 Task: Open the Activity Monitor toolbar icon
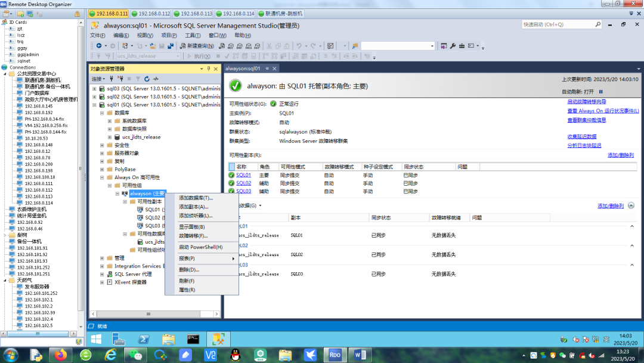click(330, 45)
